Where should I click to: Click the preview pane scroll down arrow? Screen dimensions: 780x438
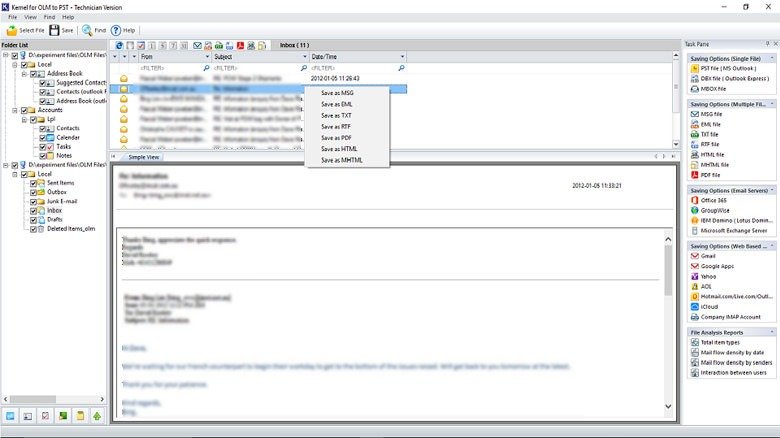[668, 407]
